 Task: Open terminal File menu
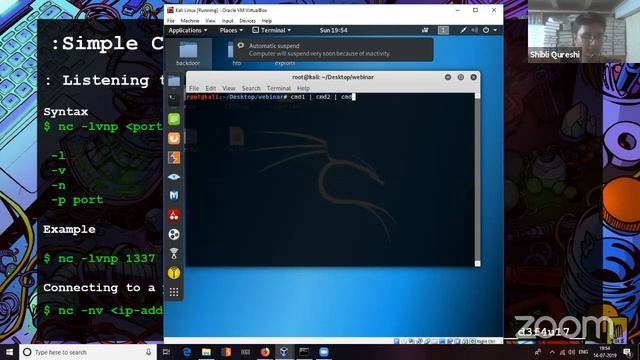194,88
